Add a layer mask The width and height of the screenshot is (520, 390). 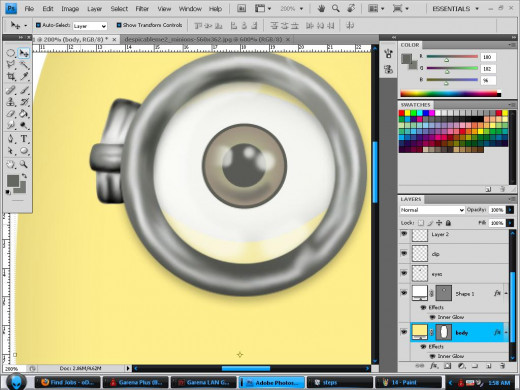[x=448, y=366]
